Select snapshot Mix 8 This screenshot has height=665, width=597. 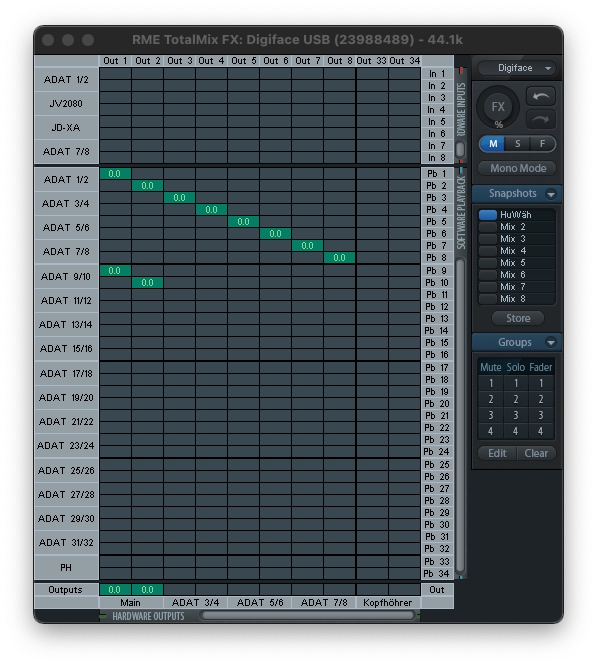(516, 299)
